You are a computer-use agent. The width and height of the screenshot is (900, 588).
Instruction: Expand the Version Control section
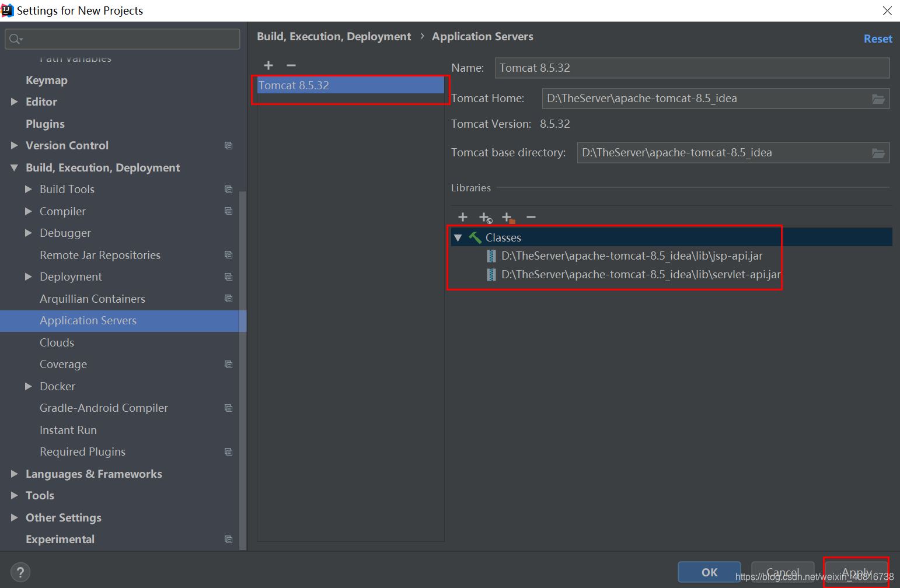(14, 145)
